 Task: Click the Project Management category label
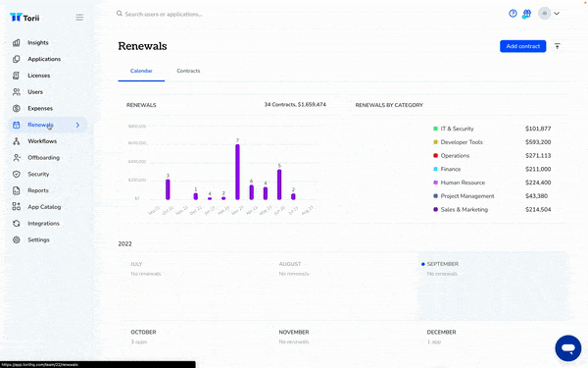coord(467,196)
